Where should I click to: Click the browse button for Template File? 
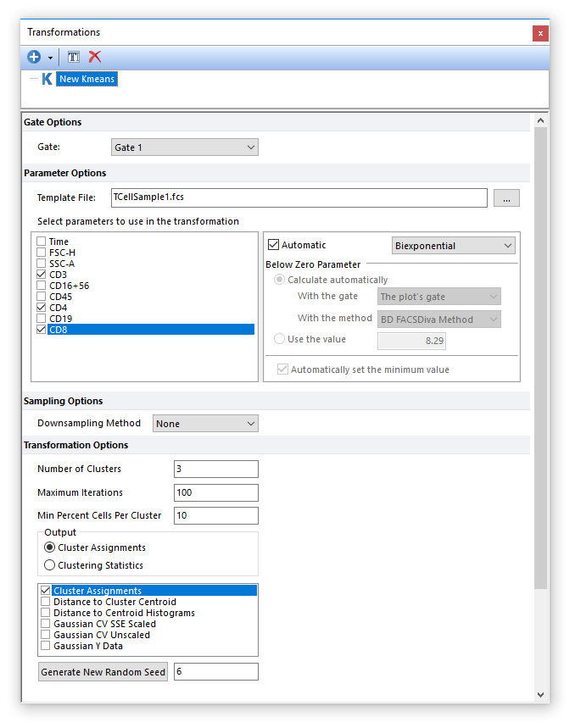pos(506,198)
